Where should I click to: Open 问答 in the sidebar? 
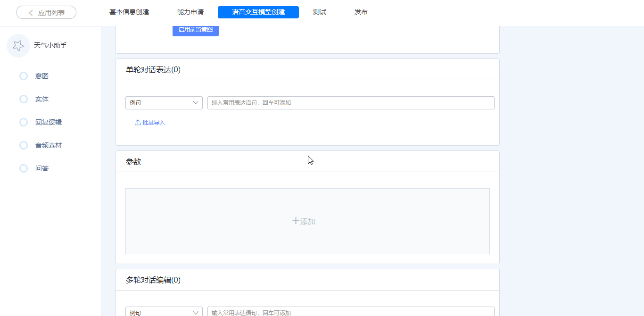tap(42, 168)
